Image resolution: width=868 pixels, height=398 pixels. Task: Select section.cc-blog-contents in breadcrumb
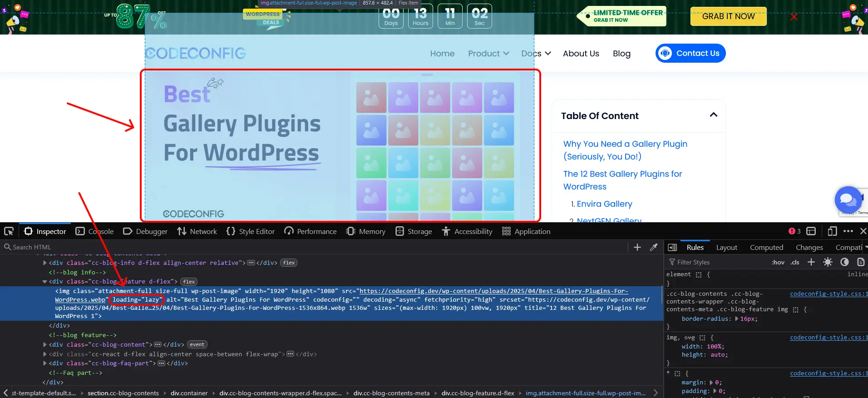pos(123,393)
